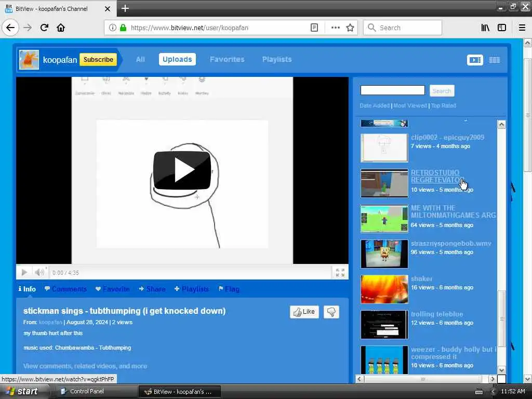Open the Favorites channel tab
The image size is (532, 399).
[227, 59]
